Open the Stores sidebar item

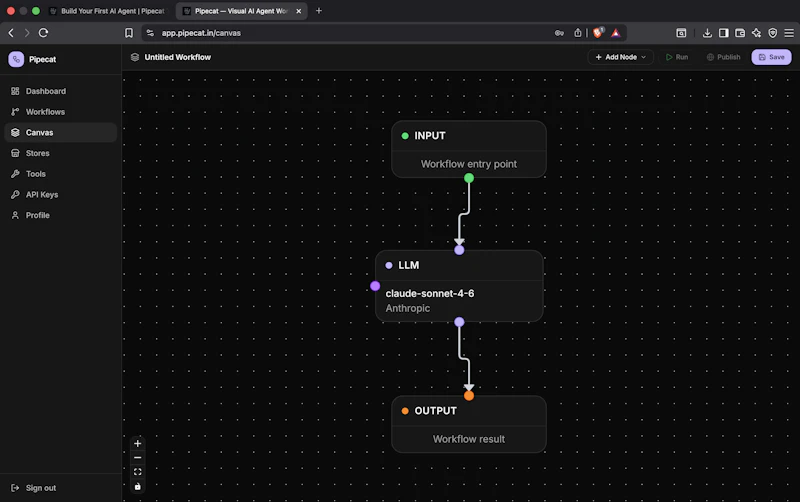pos(60,153)
